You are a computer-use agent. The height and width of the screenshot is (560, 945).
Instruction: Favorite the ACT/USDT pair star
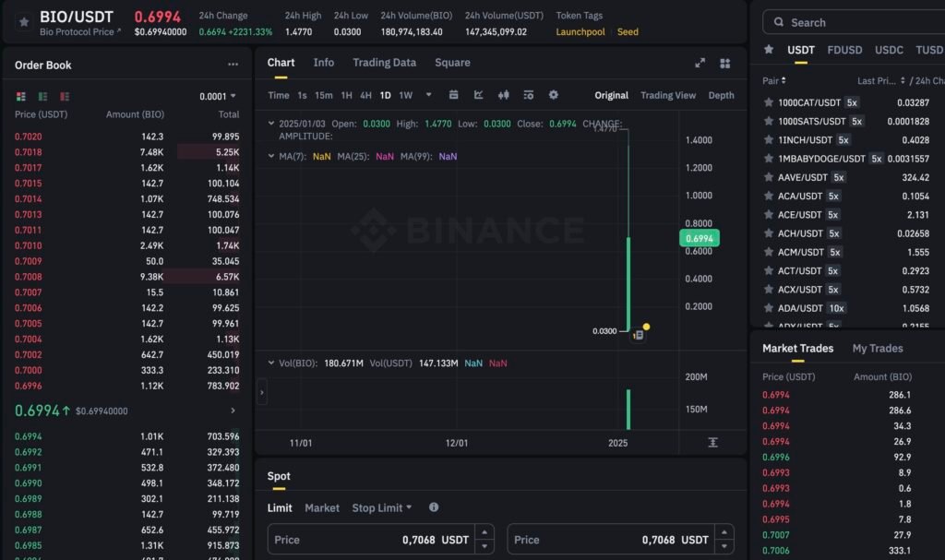click(769, 270)
